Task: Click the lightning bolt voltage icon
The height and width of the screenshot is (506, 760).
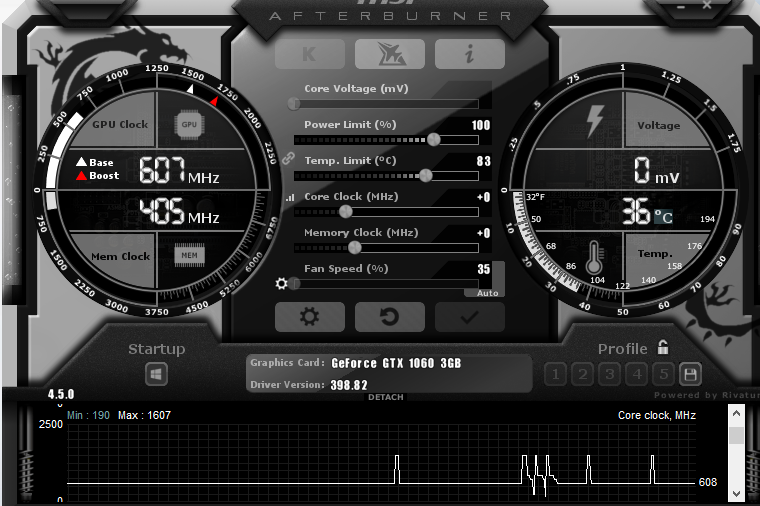Action: click(x=595, y=121)
